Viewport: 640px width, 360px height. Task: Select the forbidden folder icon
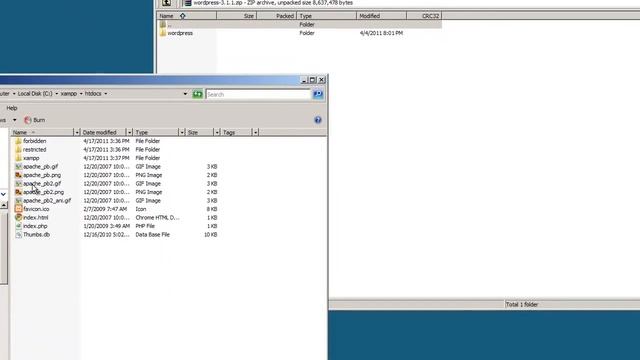coord(18,141)
